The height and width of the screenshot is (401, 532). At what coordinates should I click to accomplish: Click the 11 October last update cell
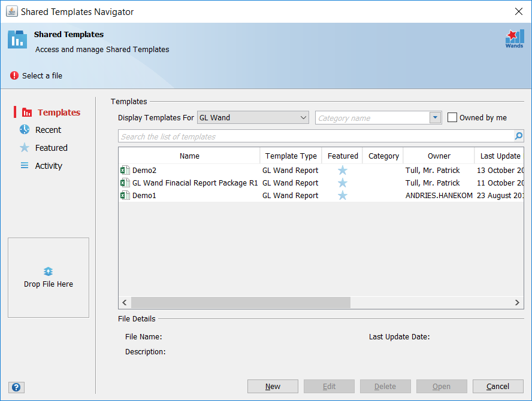500,183
